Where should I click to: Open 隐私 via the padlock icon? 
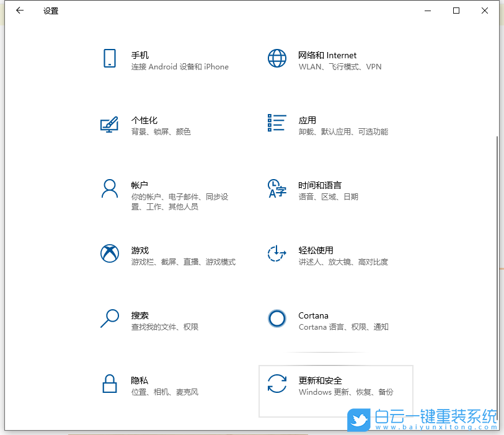click(110, 384)
